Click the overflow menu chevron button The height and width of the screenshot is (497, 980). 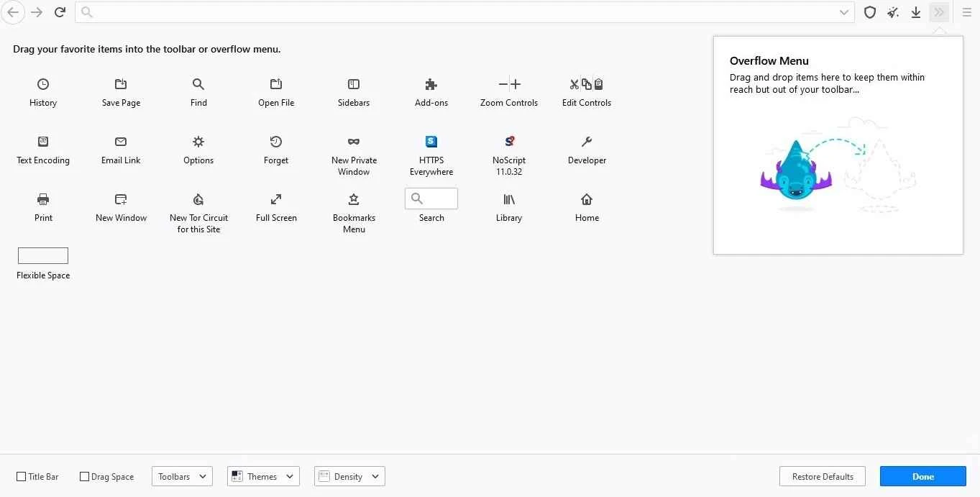click(x=939, y=12)
